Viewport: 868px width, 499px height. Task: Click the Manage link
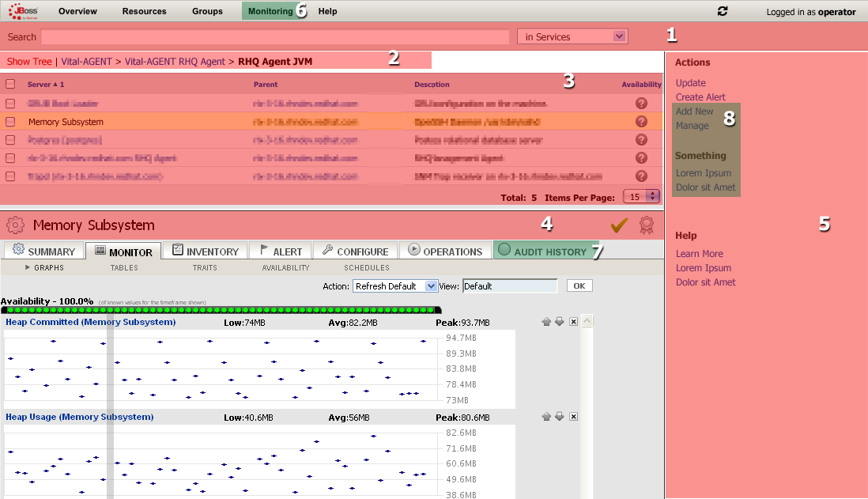point(692,126)
